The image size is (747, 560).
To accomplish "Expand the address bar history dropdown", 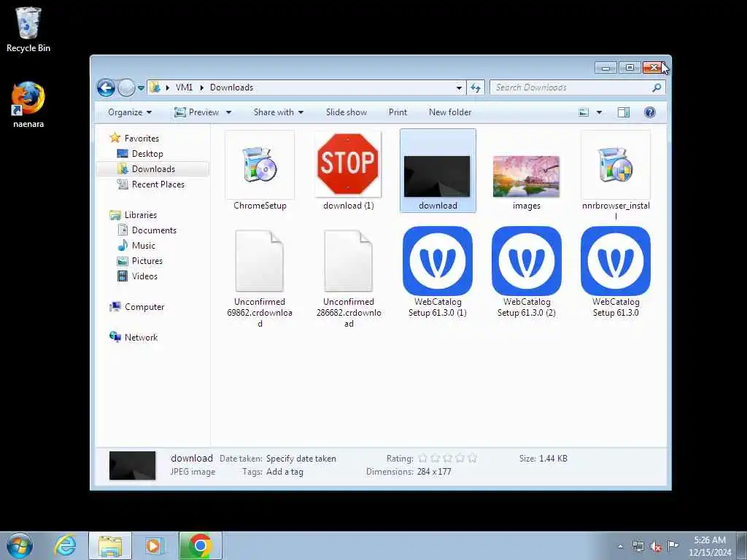I will click(x=459, y=87).
